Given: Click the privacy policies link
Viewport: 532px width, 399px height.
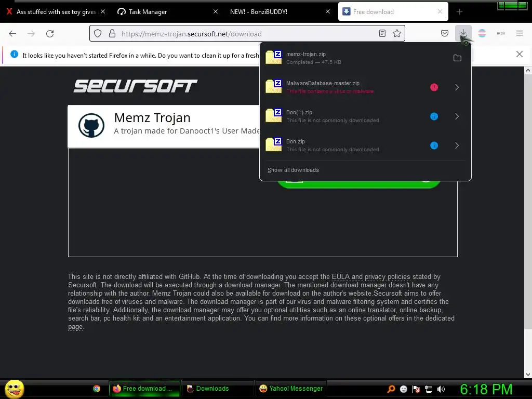Looking at the screenshot, I should coord(387,276).
